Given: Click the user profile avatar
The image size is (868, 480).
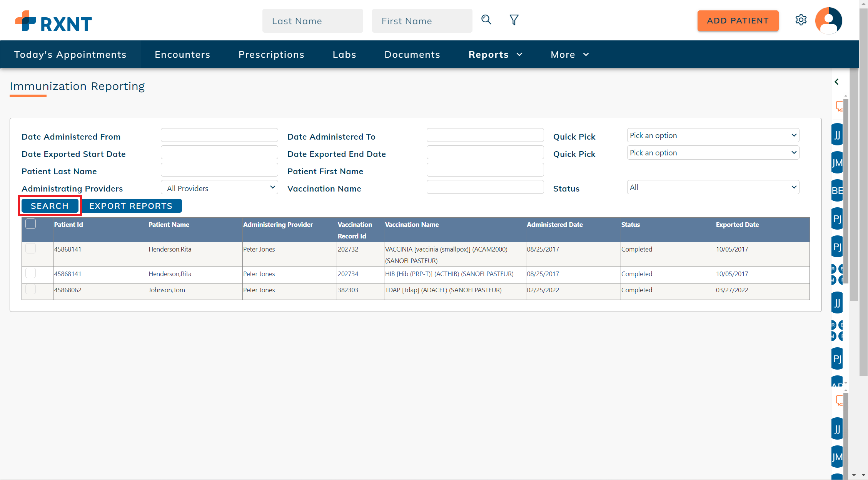Looking at the screenshot, I should pos(828,20).
